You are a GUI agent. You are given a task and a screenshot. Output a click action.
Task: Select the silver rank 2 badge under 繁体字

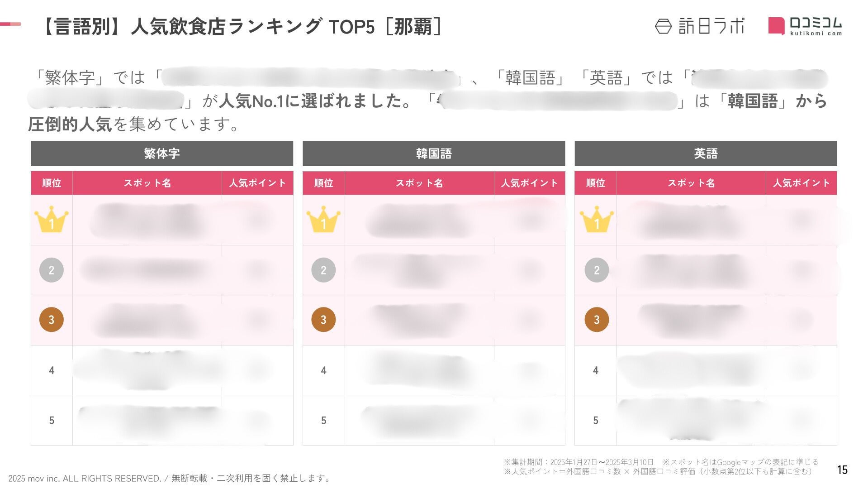[x=52, y=270]
